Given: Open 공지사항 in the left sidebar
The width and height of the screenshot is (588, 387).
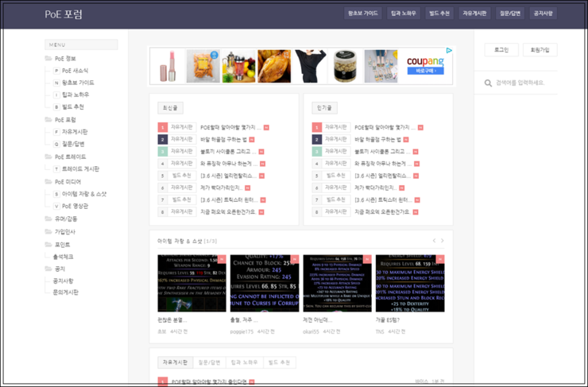Looking at the screenshot, I should 63,281.
